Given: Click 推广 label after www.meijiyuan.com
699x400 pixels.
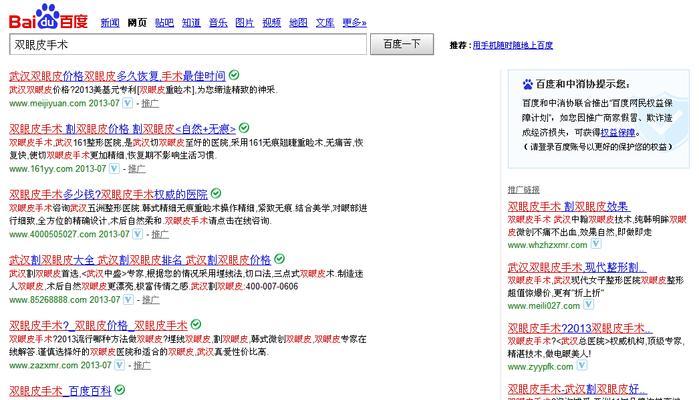Looking at the screenshot, I should pos(150,103).
